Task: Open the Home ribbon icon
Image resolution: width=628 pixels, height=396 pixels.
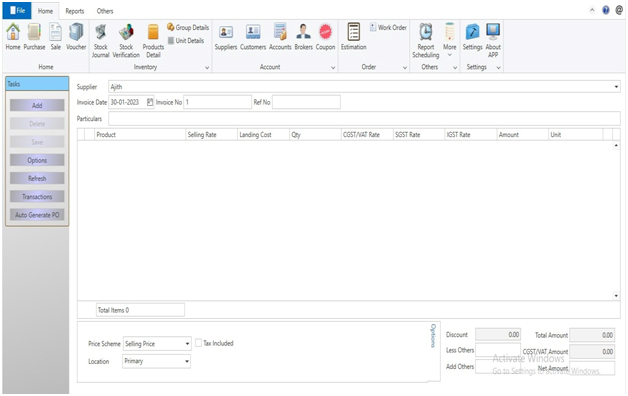Action: tap(13, 36)
